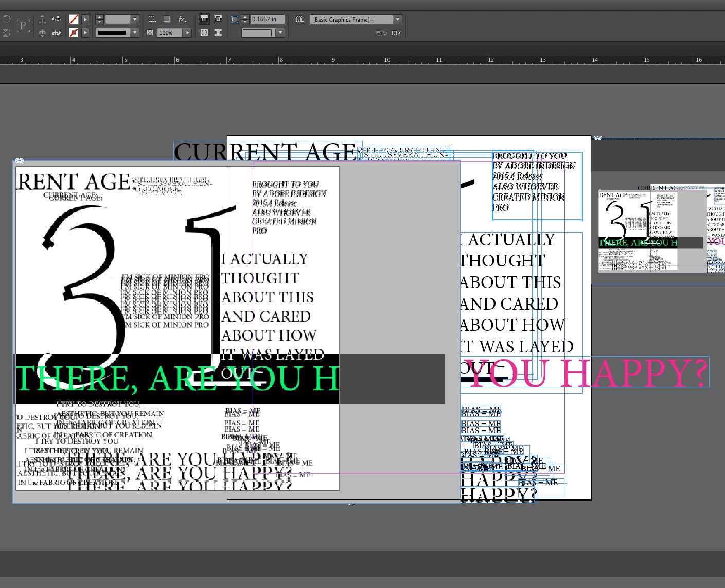Click the link badge on the left frame
725x588 pixels.
[x=20, y=161]
